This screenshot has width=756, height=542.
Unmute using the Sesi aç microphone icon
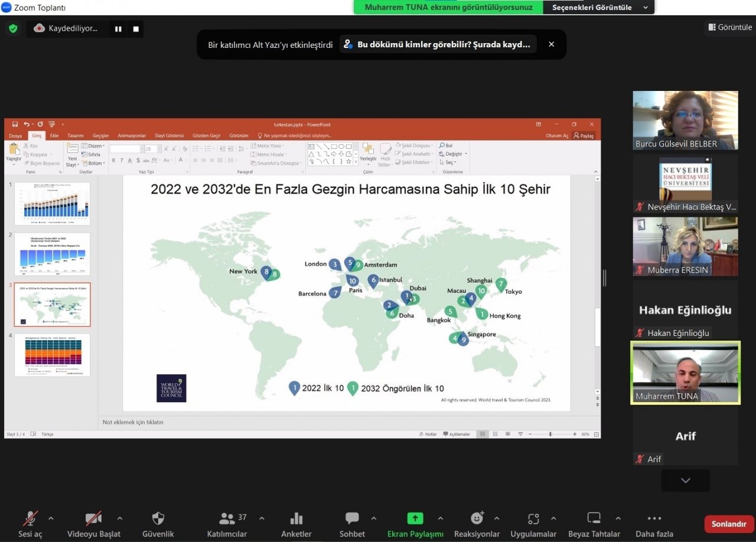tap(30, 519)
